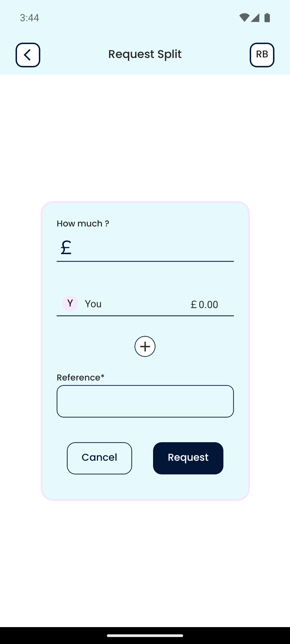Tap the How much ? label
290x644 pixels.
(83, 224)
